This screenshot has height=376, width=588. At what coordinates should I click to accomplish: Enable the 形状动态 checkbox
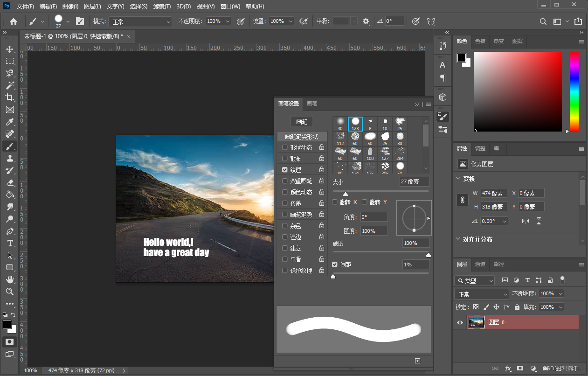tap(285, 147)
